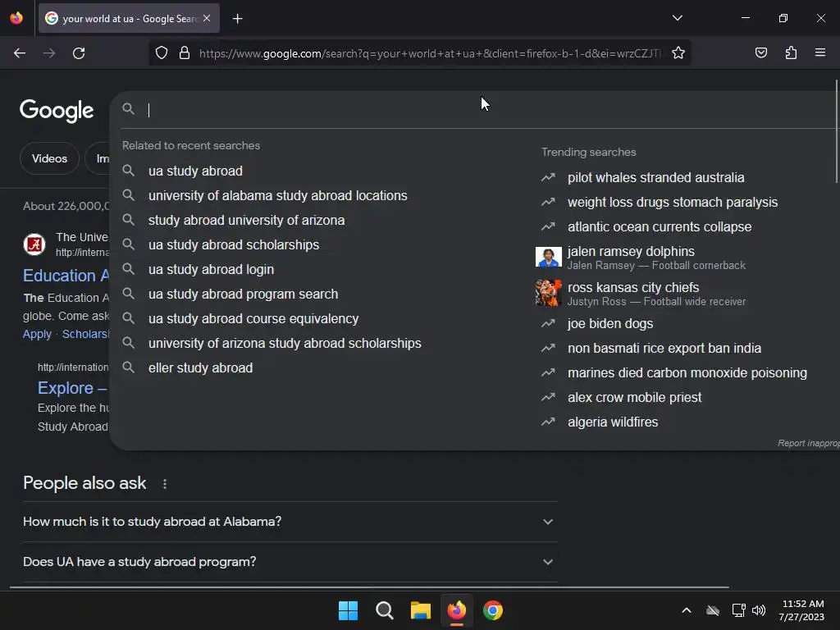Click trending arrow icon beside 'joe biden dogs'
Image resolution: width=840 pixels, height=630 pixels.
tap(548, 323)
